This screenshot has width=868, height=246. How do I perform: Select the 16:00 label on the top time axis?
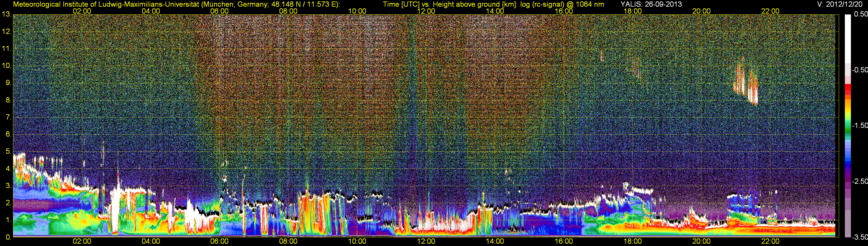[x=564, y=11]
